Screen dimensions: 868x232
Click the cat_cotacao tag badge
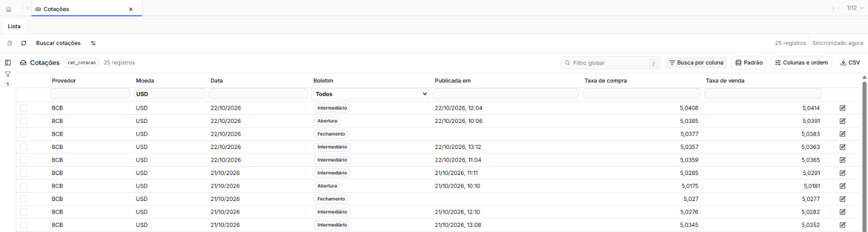click(x=82, y=63)
